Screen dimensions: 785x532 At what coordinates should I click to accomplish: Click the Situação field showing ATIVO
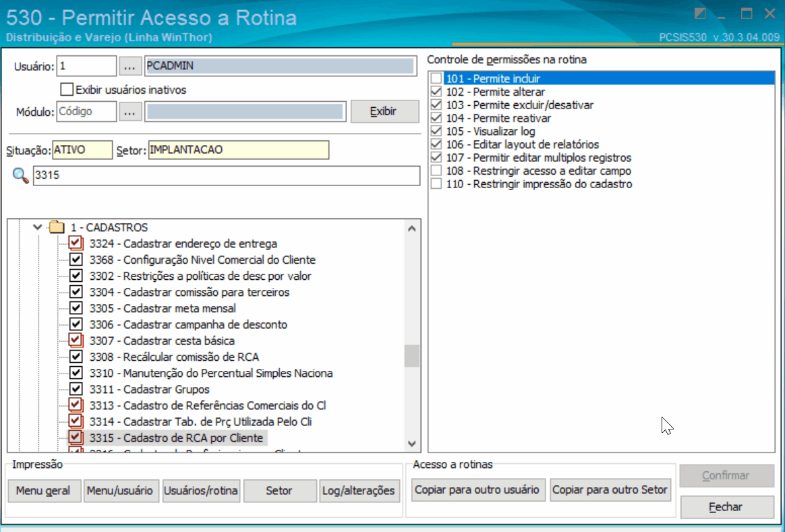point(82,150)
